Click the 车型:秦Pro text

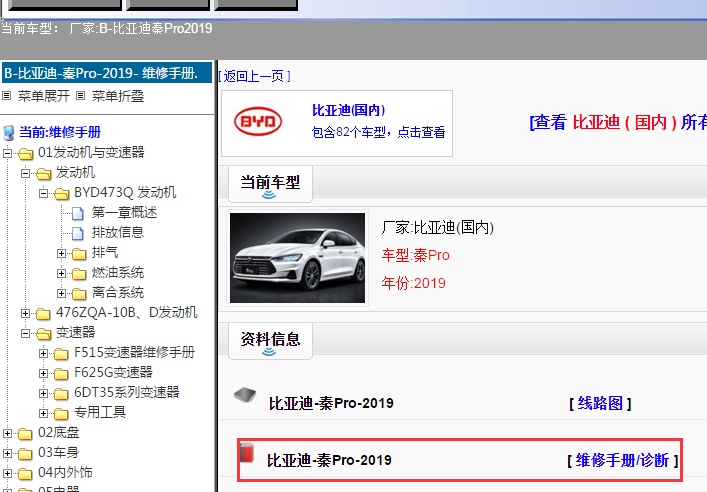coord(415,255)
